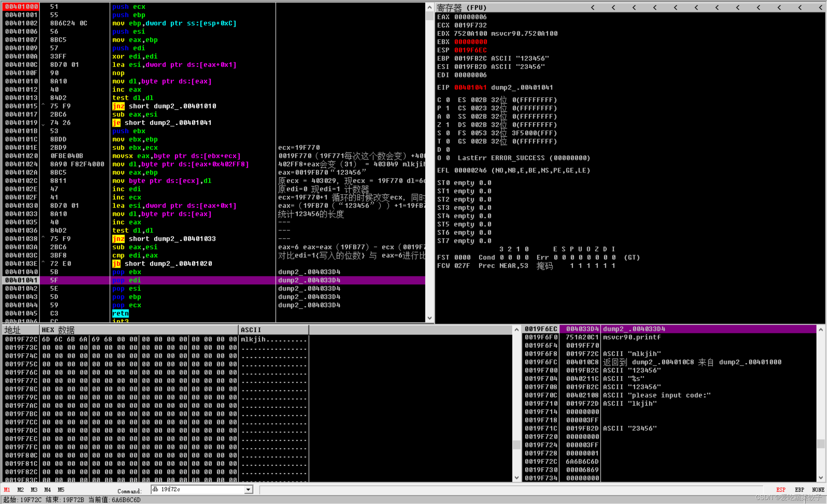The height and width of the screenshot is (504, 827).
Task: Select stack entry 0019F6F0 msvcr90.printf
Action: point(669,337)
